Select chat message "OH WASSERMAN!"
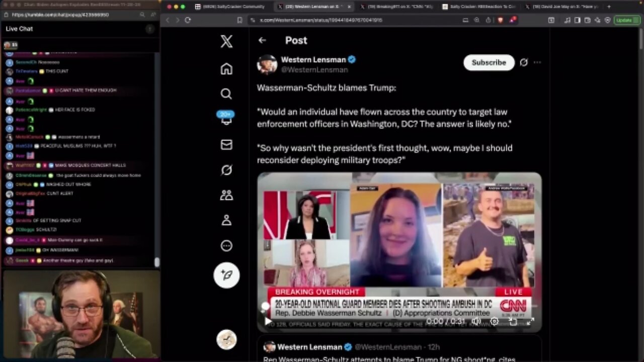The width and height of the screenshot is (644, 362). coord(60,250)
